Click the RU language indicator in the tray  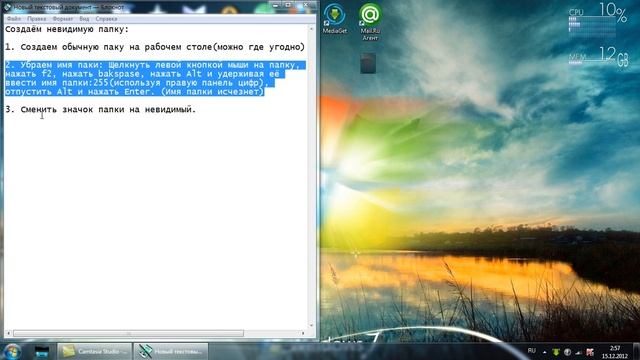point(531,351)
